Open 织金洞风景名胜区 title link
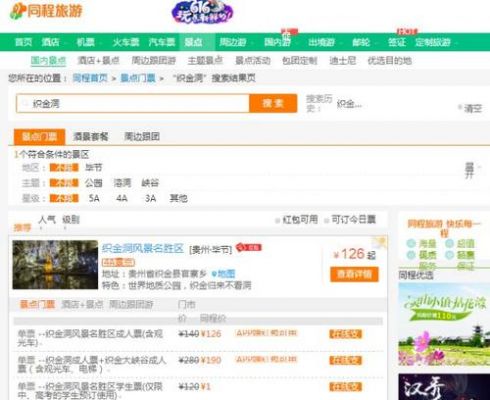The height and width of the screenshot is (400, 490). point(143,248)
